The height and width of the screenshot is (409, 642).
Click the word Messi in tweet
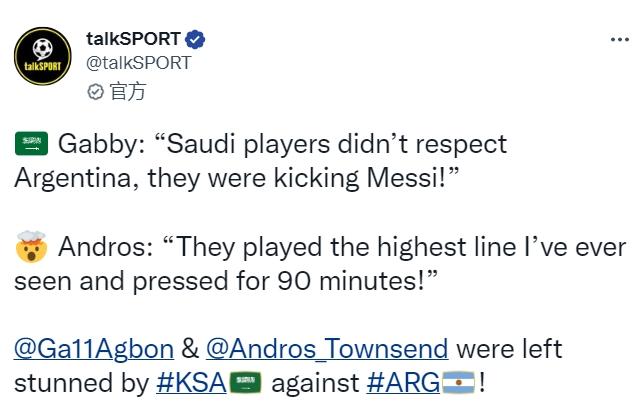pos(401,178)
